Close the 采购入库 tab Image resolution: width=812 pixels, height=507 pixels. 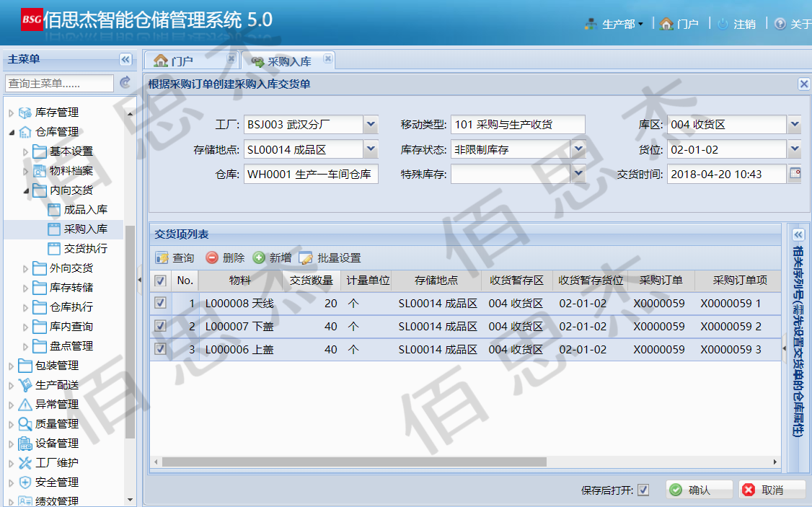click(x=328, y=59)
